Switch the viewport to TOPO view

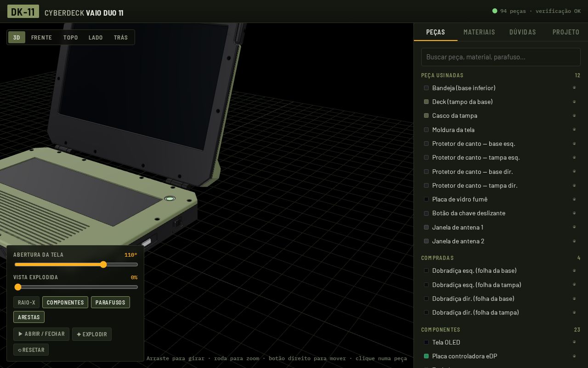pos(70,37)
